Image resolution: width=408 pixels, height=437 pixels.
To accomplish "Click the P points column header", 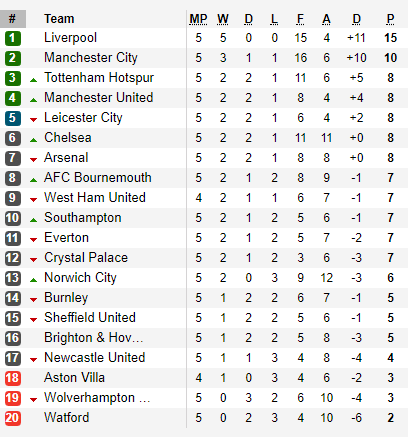I will click(x=390, y=19).
